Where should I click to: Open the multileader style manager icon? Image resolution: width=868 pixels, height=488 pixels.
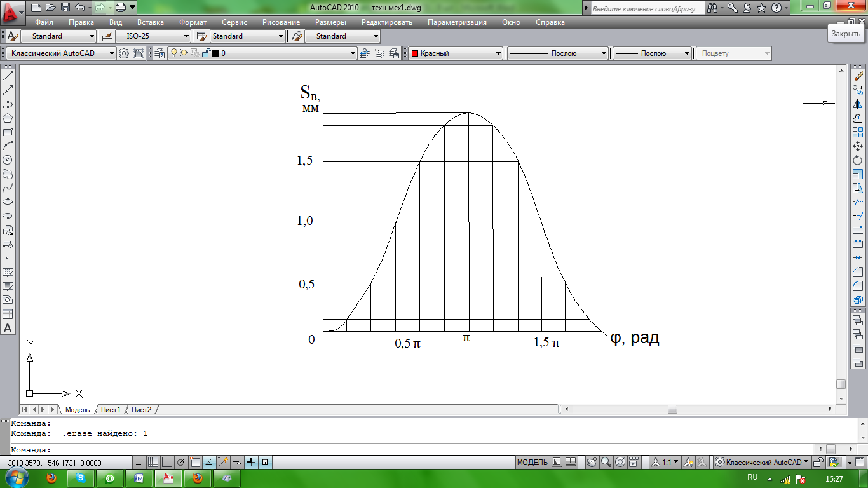point(296,36)
